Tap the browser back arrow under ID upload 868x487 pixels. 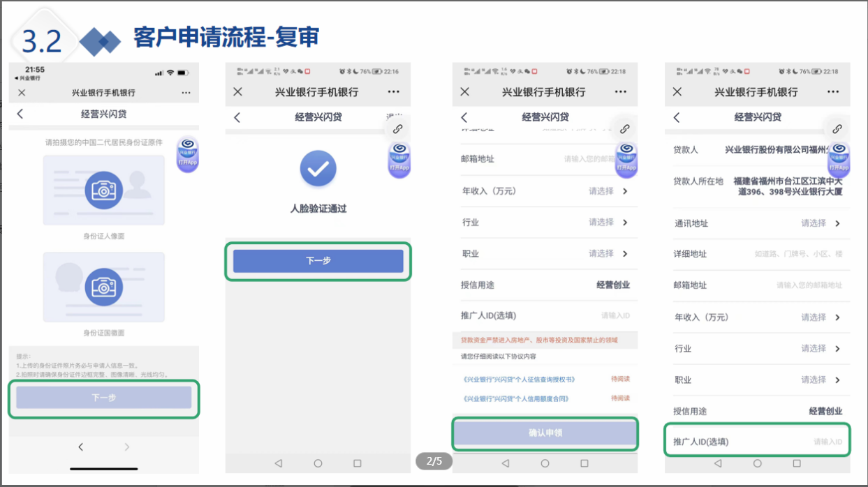click(x=80, y=447)
